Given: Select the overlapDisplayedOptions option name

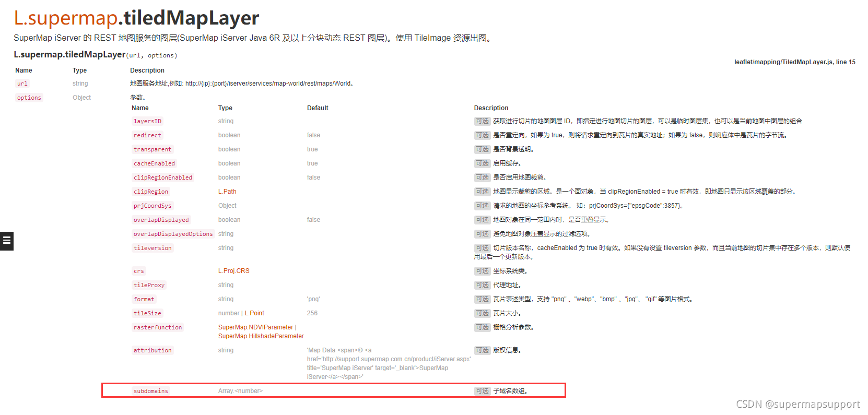Looking at the screenshot, I should (x=173, y=234).
